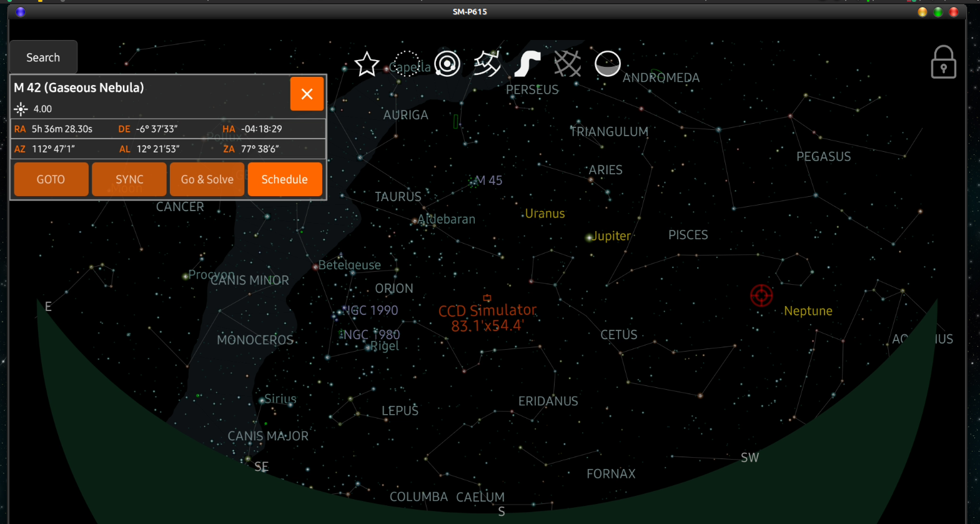Click the ARIES constellation name
Screen dimensions: 980x524
coord(605,170)
